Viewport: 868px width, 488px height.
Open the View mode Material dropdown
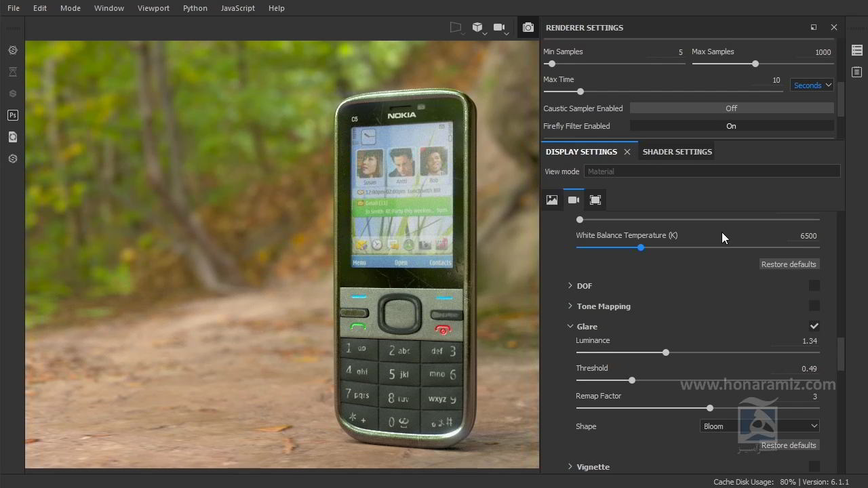712,171
